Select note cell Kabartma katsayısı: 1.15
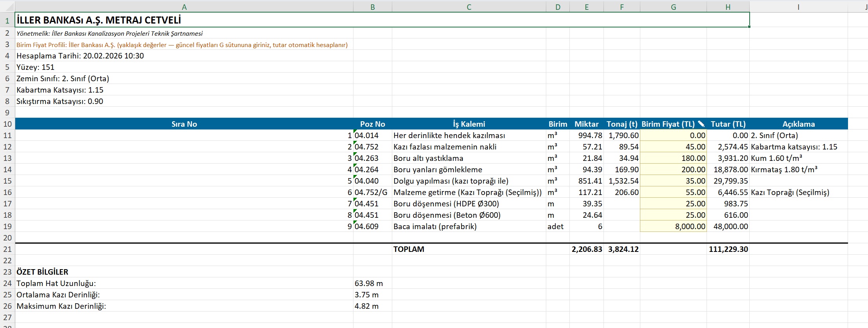 [798, 147]
